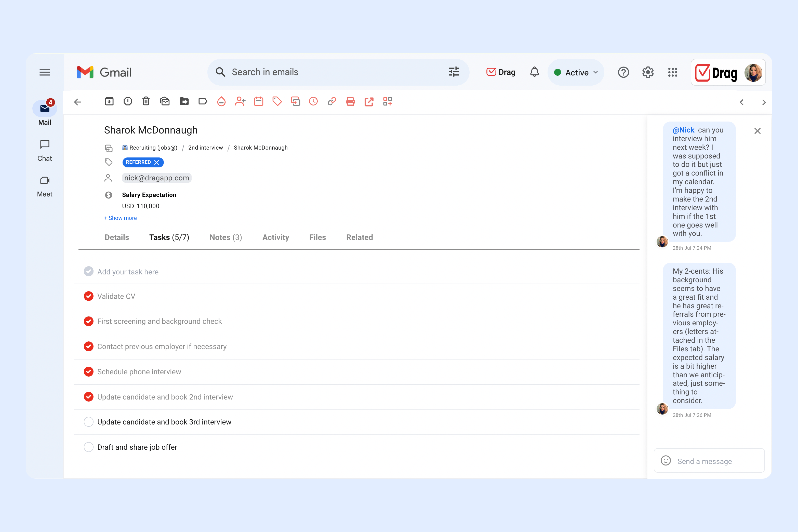Viewport: 798px width, 532px height.
Task: Open the main menu hamburger icon
Action: point(44,72)
